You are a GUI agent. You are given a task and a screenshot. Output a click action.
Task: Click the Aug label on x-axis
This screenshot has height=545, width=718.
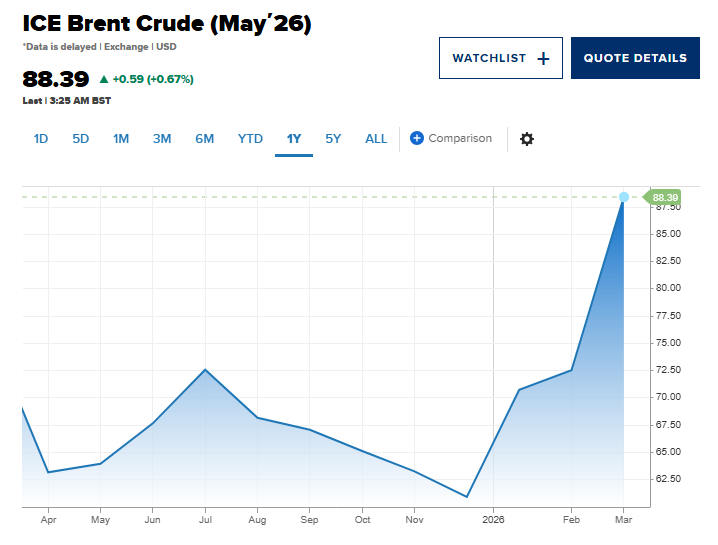click(257, 520)
